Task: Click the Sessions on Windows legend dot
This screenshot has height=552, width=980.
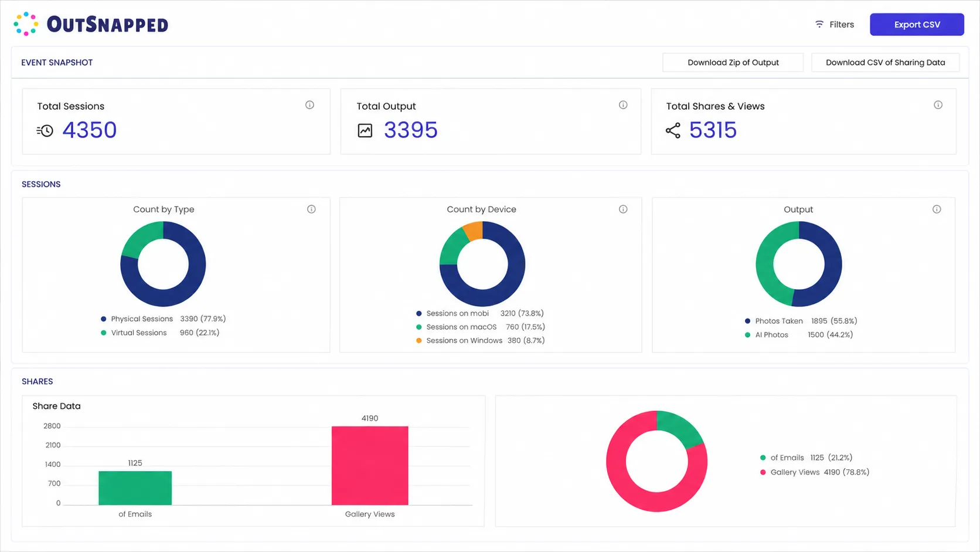Action: point(418,340)
